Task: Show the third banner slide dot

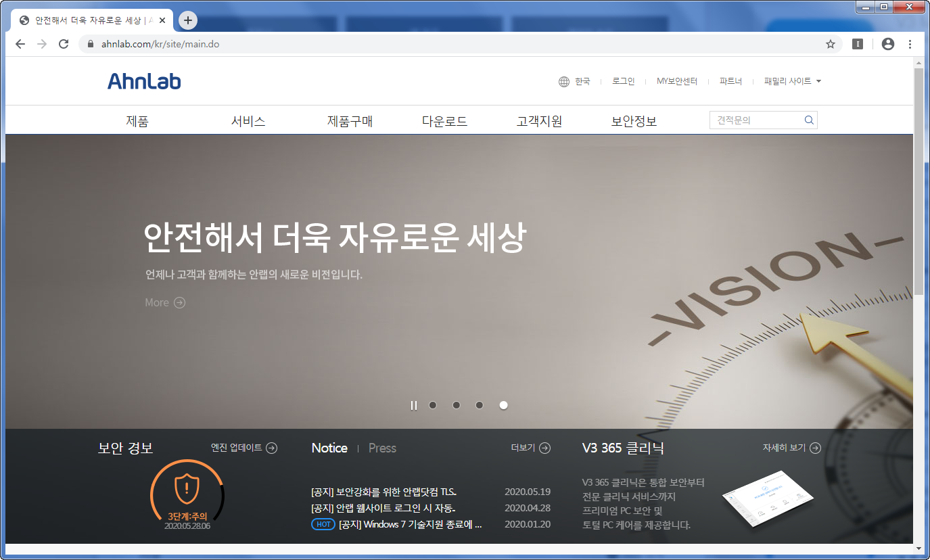Action: 480,405
